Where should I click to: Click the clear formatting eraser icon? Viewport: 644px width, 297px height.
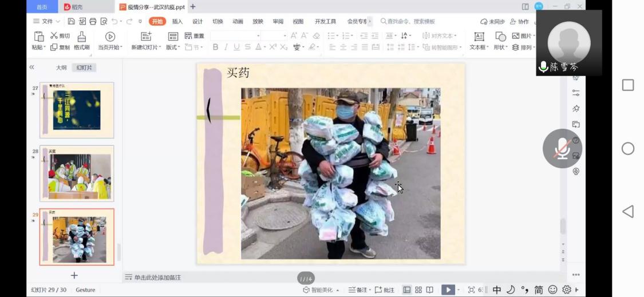coord(316,35)
